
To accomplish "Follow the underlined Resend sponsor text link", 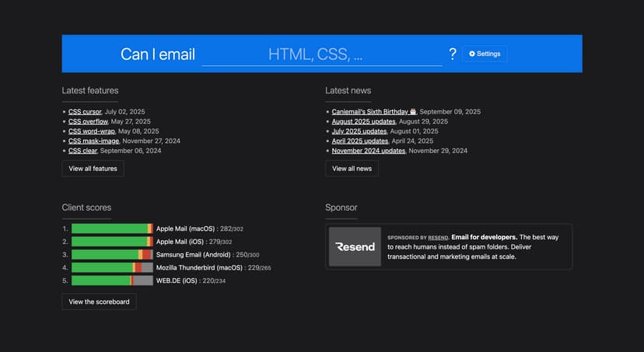I will tap(438, 237).
